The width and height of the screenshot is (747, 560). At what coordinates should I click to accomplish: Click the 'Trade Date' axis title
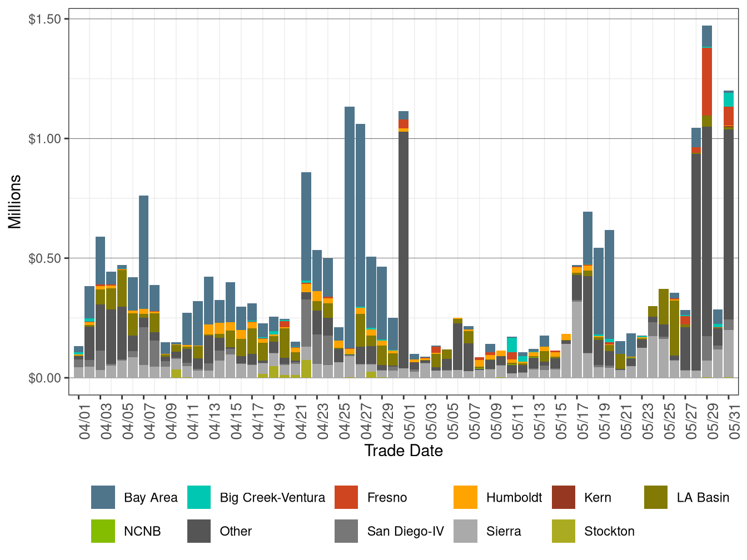(x=404, y=451)
